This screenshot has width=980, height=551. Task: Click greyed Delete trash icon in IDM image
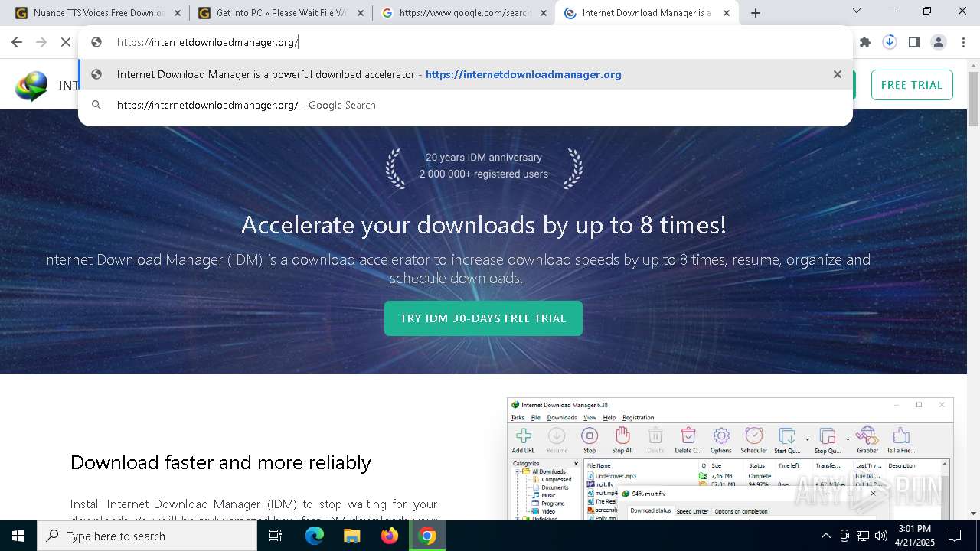pyautogui.click(x=655, y=439)
